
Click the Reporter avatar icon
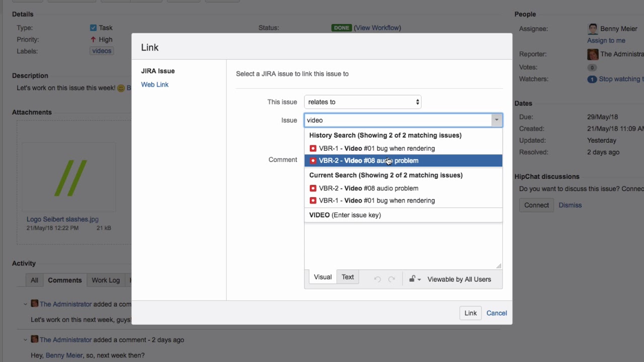point(593,54)
